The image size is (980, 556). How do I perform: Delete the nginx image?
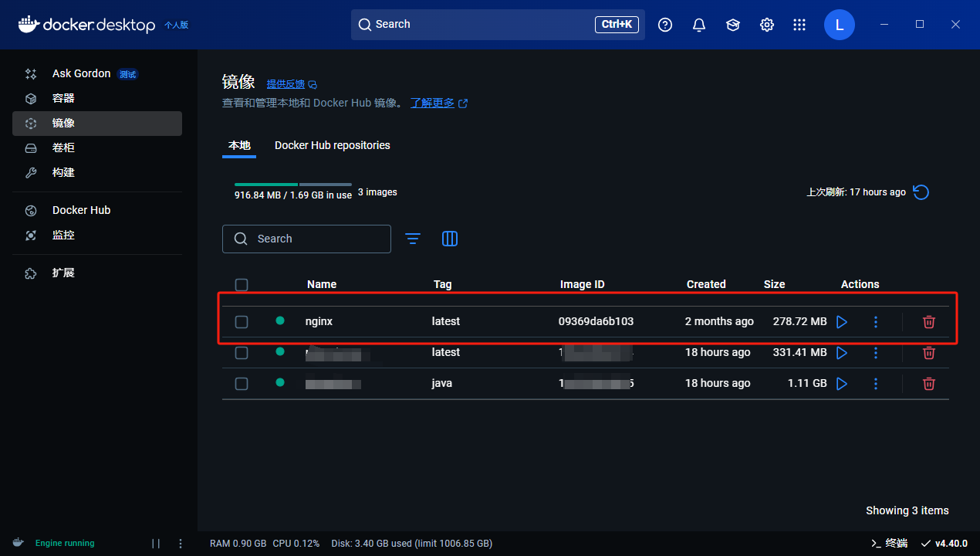pyautogui.click(x=929, y=321)
